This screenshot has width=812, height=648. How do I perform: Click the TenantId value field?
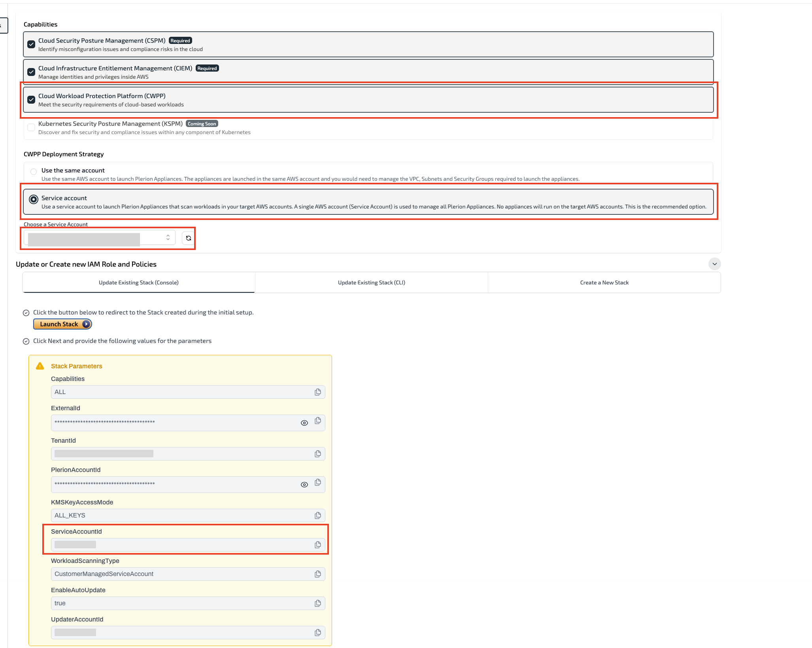point(188,454)
